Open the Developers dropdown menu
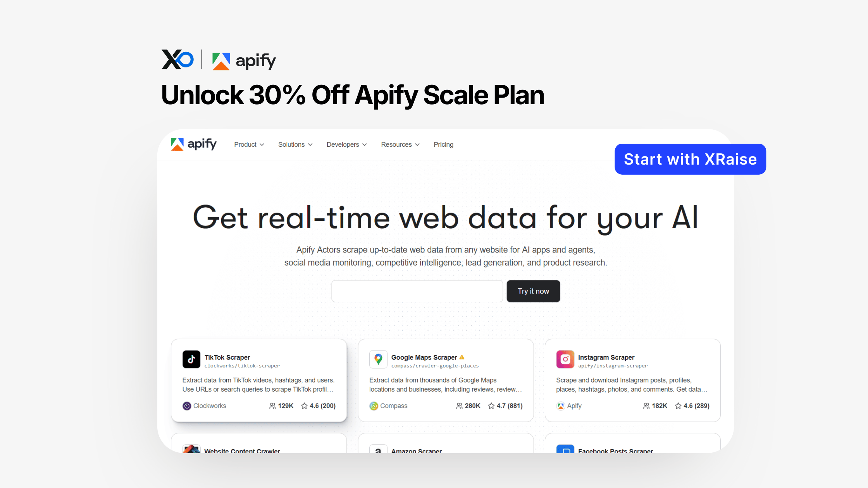868x488 pixels. pos(346,144)
